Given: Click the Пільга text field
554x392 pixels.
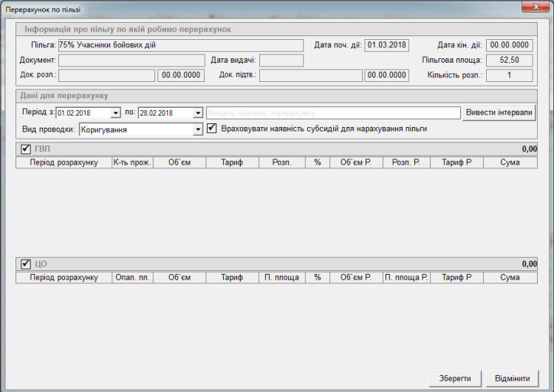Looking at the screenshot, I should (181, 45).
